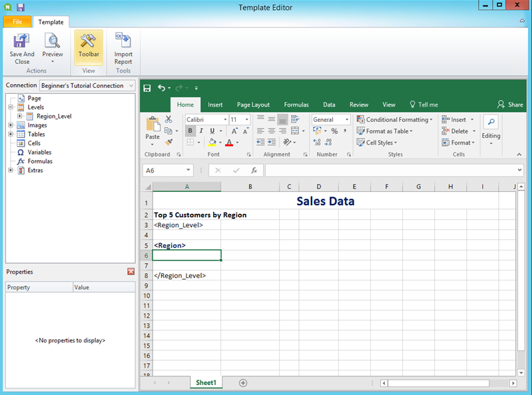
Task: Select the Variables tree item
Action: coord(39,153)
